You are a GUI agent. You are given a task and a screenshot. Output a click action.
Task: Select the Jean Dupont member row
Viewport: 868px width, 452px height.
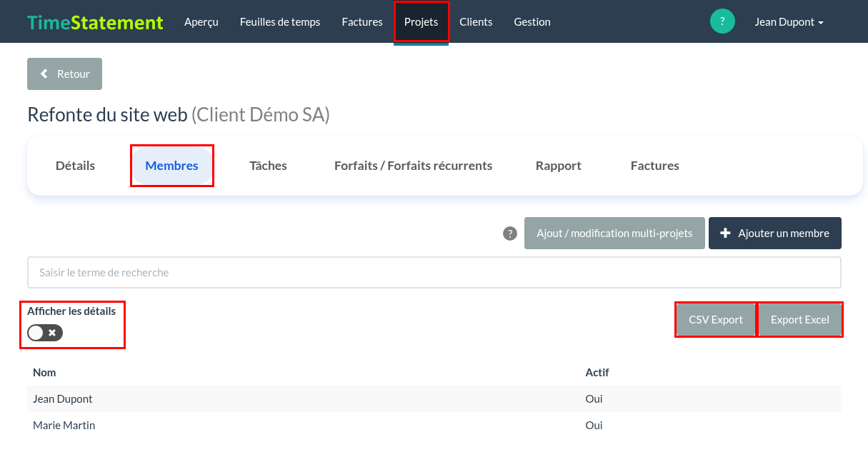[434, 399]
